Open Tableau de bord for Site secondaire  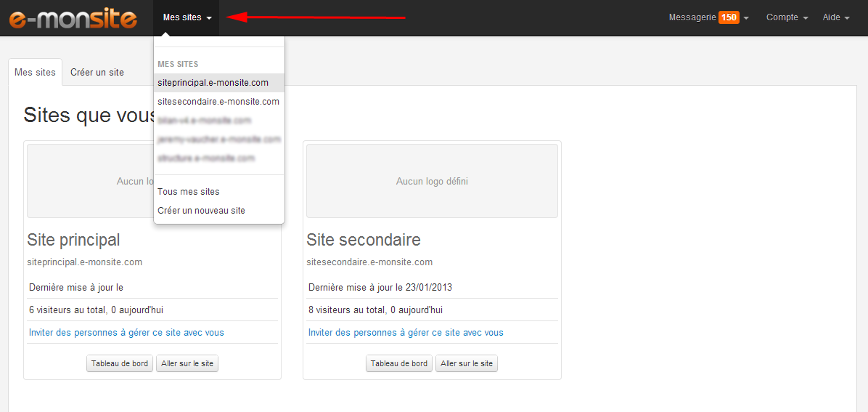399,364
